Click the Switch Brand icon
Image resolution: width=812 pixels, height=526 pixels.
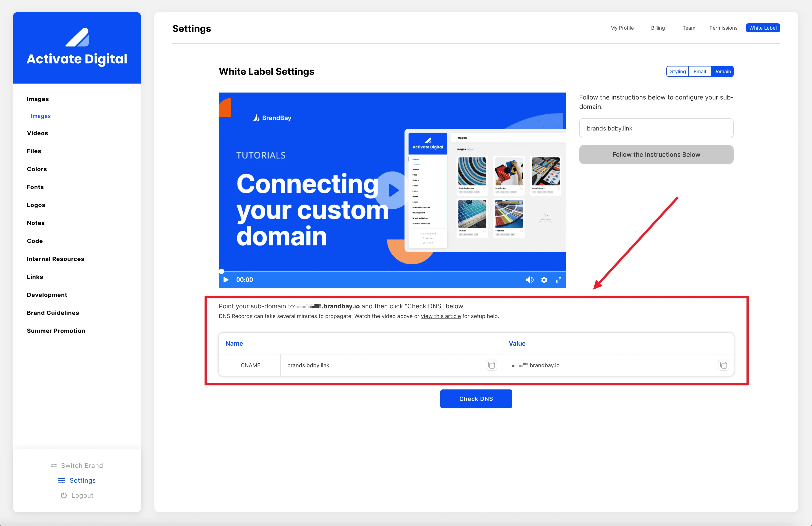pos(54,465)
